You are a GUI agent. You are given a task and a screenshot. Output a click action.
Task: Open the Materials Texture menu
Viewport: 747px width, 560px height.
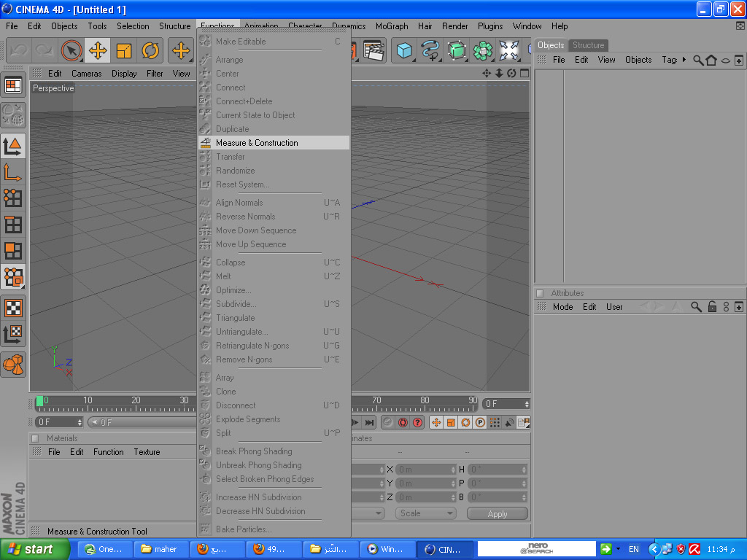point(146,452)
